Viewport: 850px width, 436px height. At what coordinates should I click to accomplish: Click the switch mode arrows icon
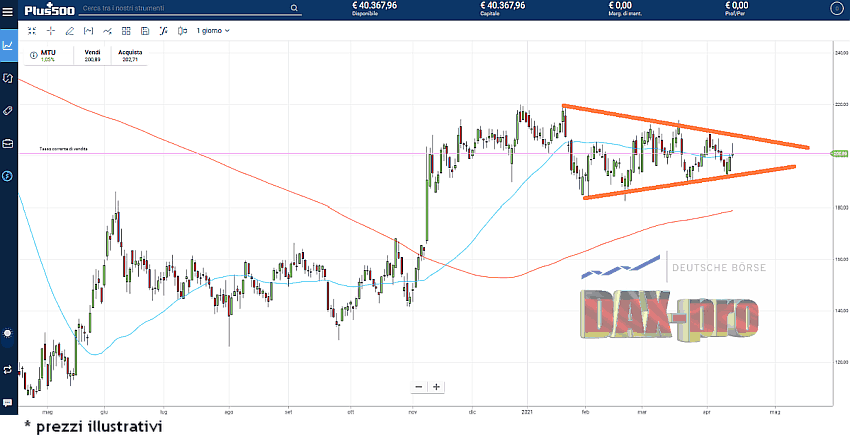point(8,370)
